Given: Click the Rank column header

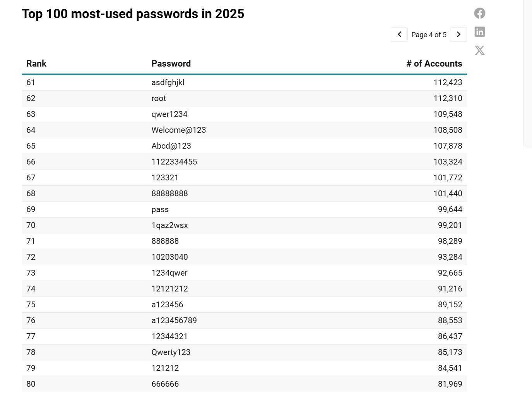Looking at the screenshot, I should click(36, 63).
